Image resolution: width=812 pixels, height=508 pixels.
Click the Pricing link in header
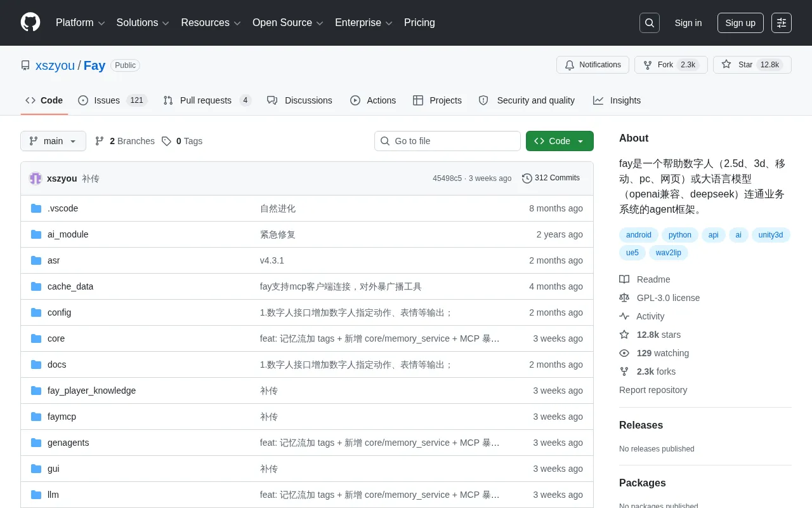(419, 23)
